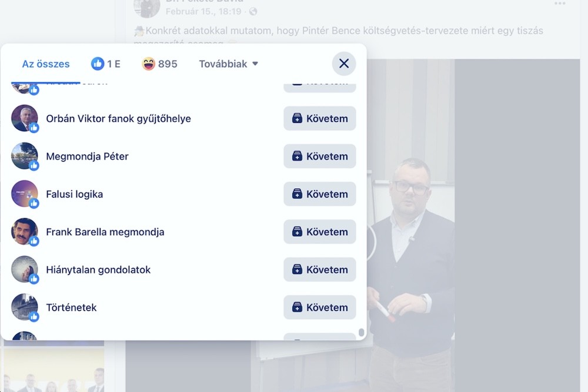This screenshot has height=392, width=588.
Task: Follow the Történetek page
Action: (320, 307)
